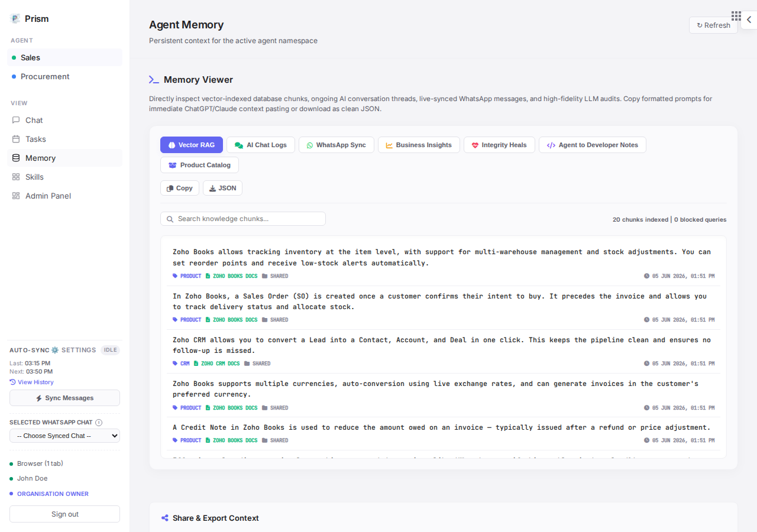Download memory as JSON

pos(222,188)
